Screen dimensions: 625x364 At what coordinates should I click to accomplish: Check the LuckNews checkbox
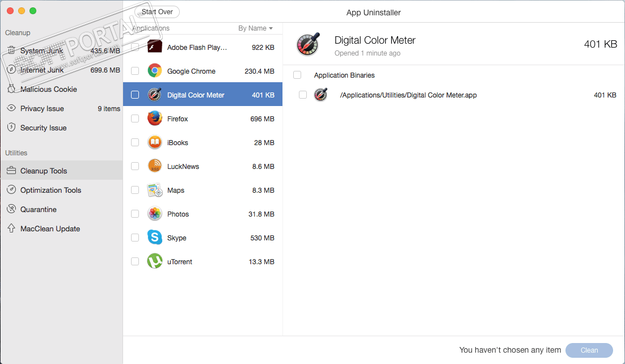click(x=135, y=166)
